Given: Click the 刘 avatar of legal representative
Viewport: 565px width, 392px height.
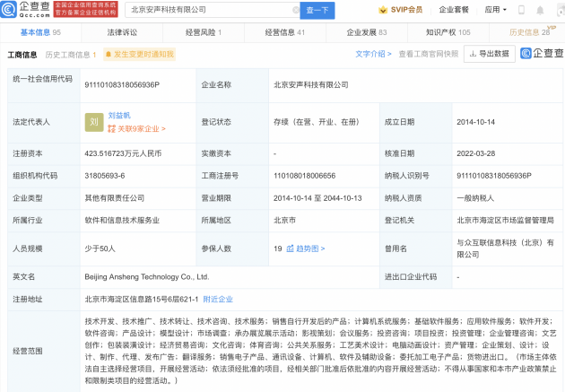Looking at the screenshot, I should pos(94,122).
